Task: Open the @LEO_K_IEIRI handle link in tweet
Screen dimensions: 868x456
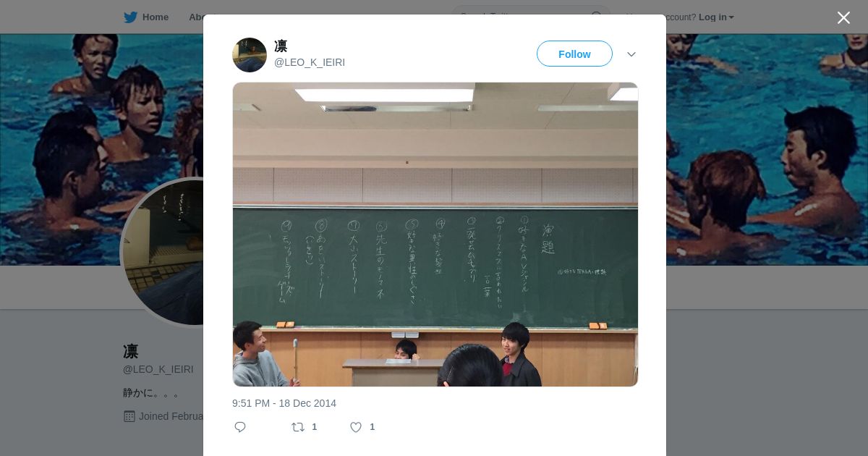Action: (x=310, y=62)
